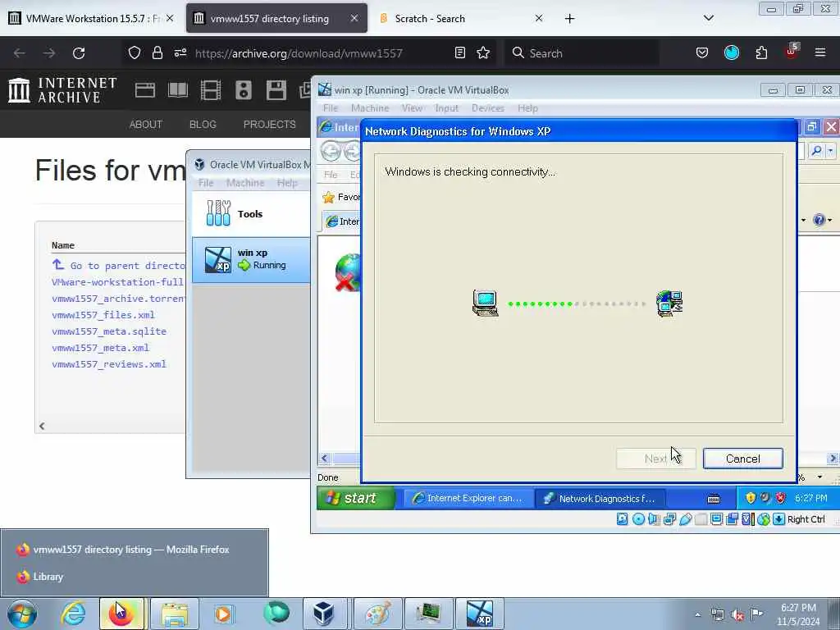The width and height of the screenshot is (840, 630).
Task: Click the USB devices icon in VirtualBox status bar
Action: (686, 519)
